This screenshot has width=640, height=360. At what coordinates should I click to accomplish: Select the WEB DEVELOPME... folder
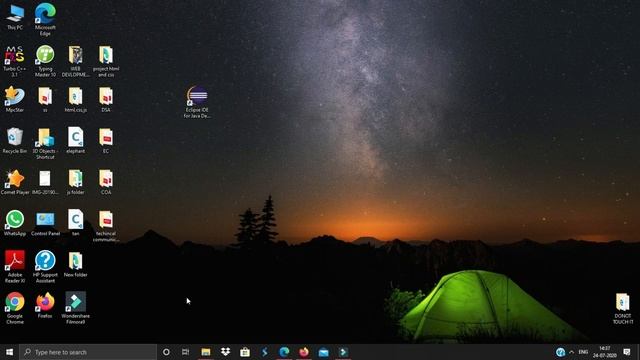(x=76, y=61)
